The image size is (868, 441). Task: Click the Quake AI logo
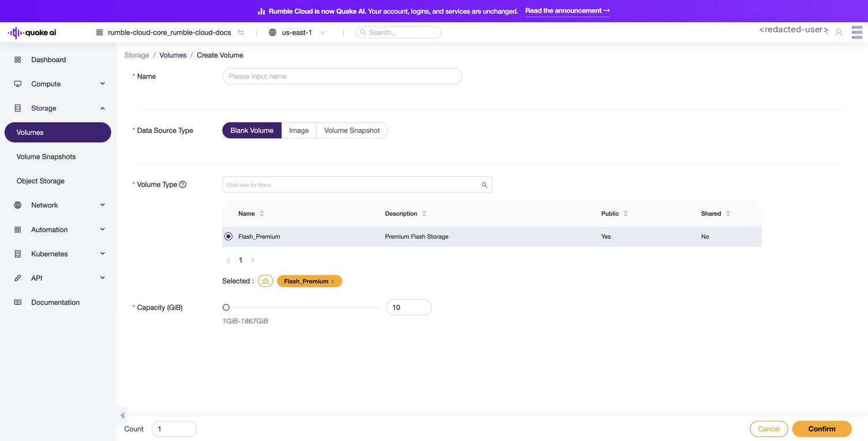[32, 32]
